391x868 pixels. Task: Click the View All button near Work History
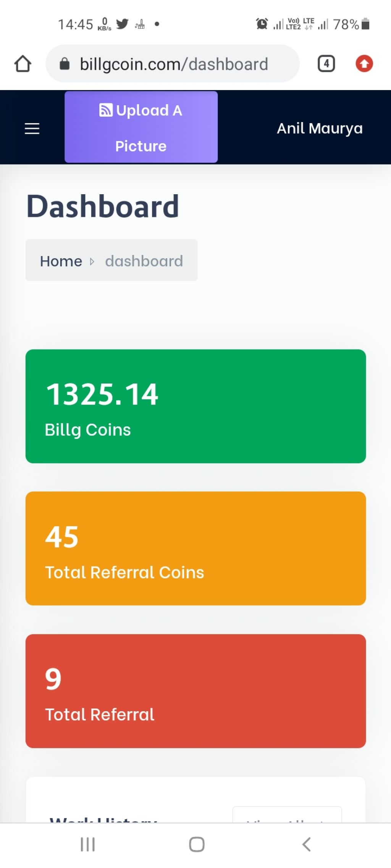287,815
